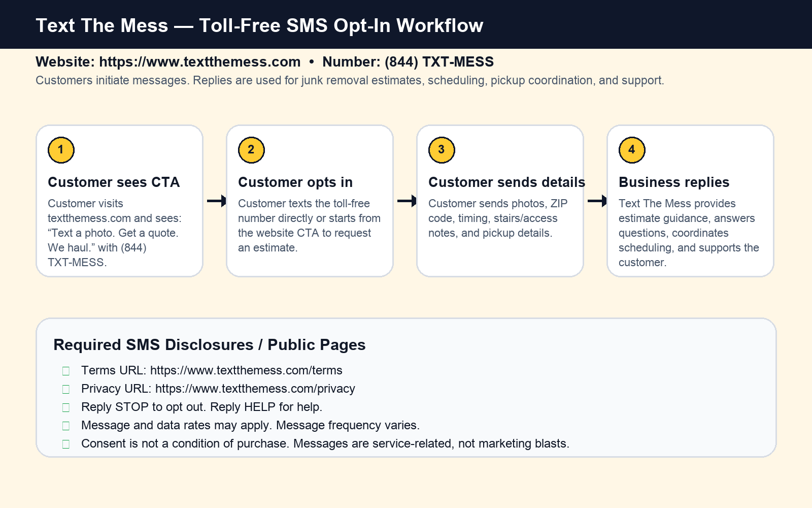Click the paragraph starting 'Text The Mess provides'
812x508 pixels.
point(689,233)
